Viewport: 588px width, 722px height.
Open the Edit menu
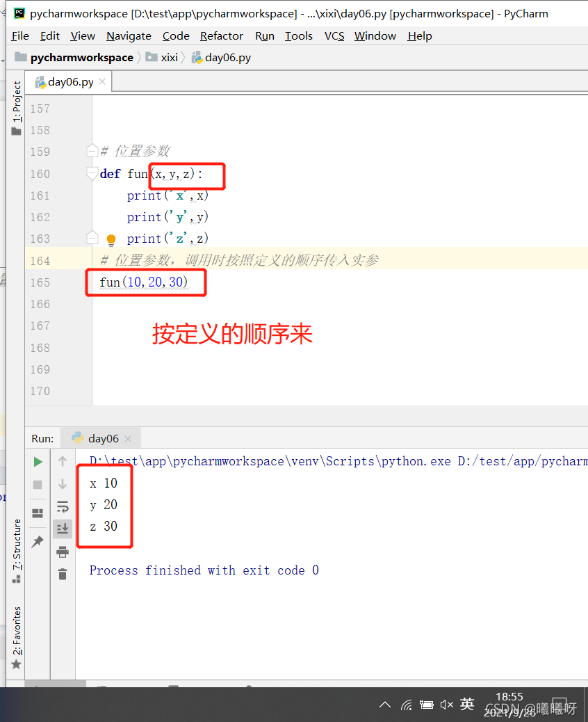pyautogui.click(x=49, y=36)
